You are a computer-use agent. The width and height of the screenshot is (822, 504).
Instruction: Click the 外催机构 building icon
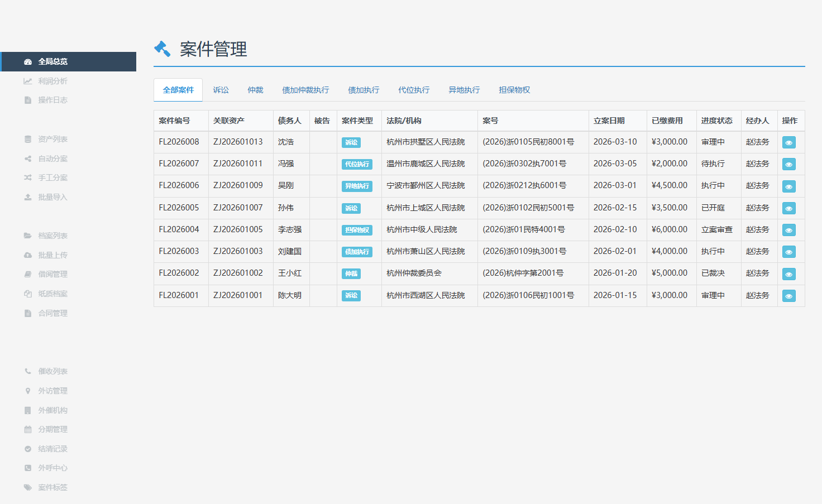[28, 410]
